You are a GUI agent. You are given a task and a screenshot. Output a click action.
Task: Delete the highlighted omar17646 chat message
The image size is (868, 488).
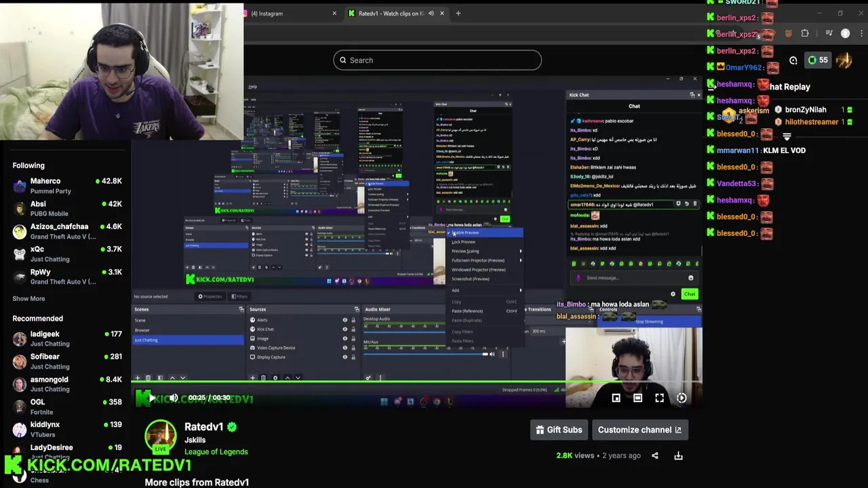tap(694, 204)
